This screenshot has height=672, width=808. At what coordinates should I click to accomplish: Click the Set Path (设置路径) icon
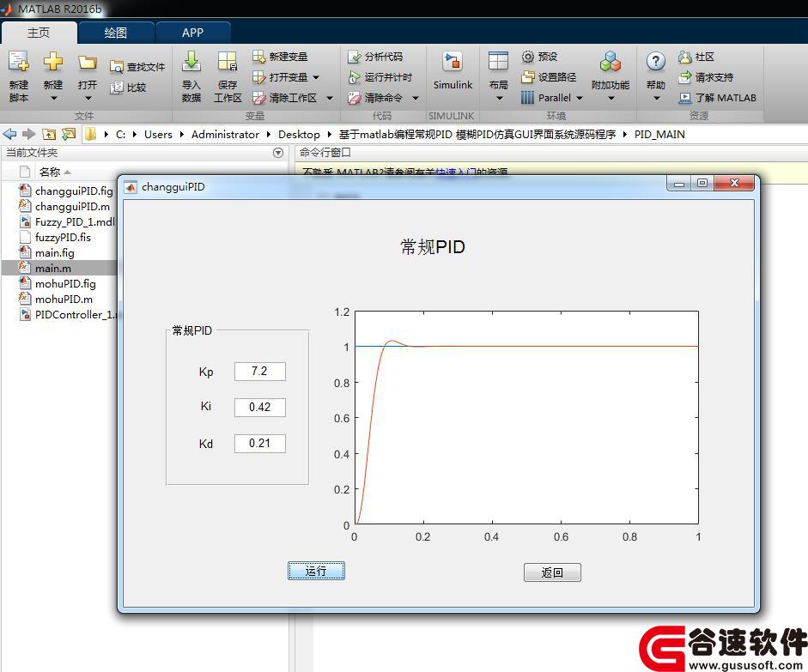(x=528, y=77)
